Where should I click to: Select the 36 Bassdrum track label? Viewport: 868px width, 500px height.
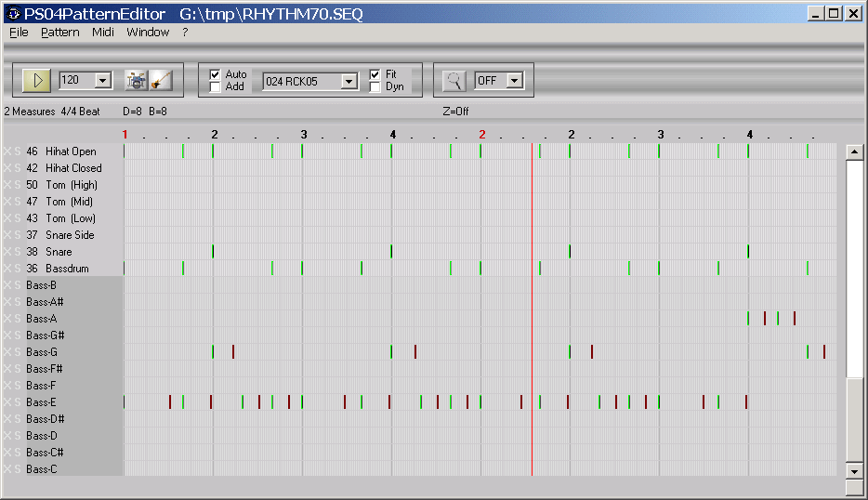58,268
